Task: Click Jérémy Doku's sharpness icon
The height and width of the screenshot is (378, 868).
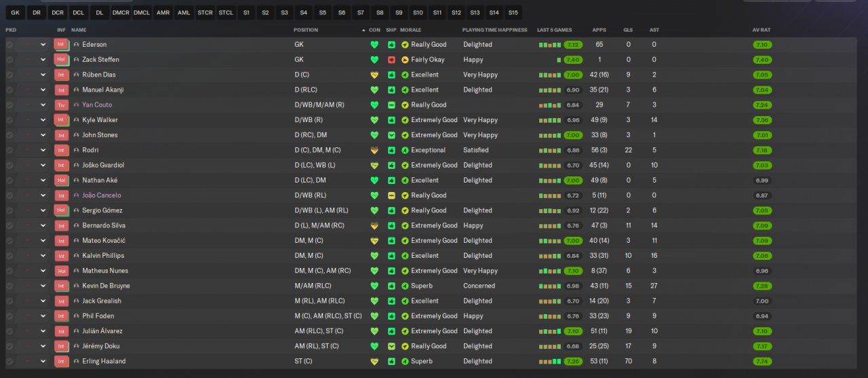Action: 391,346
